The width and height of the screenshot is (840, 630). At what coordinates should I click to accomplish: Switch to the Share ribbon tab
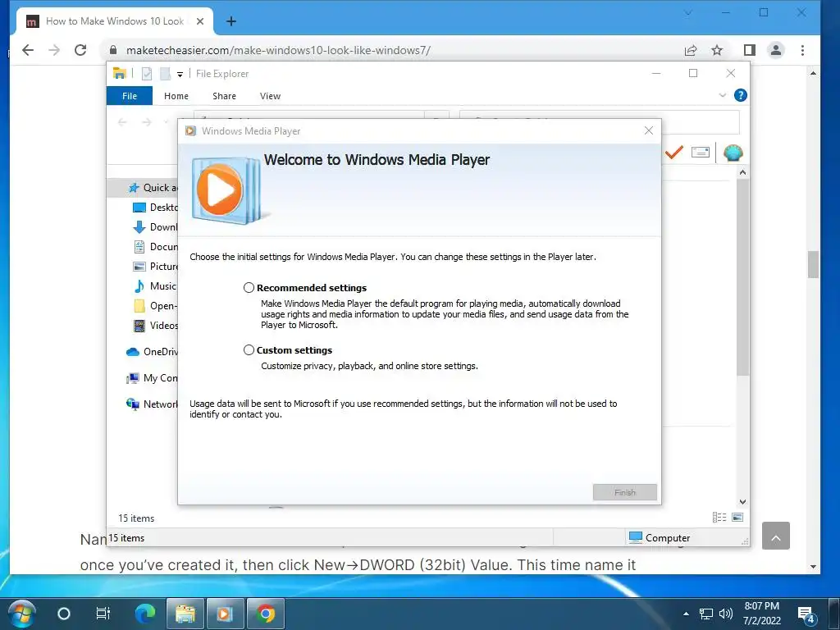[224, 96]
